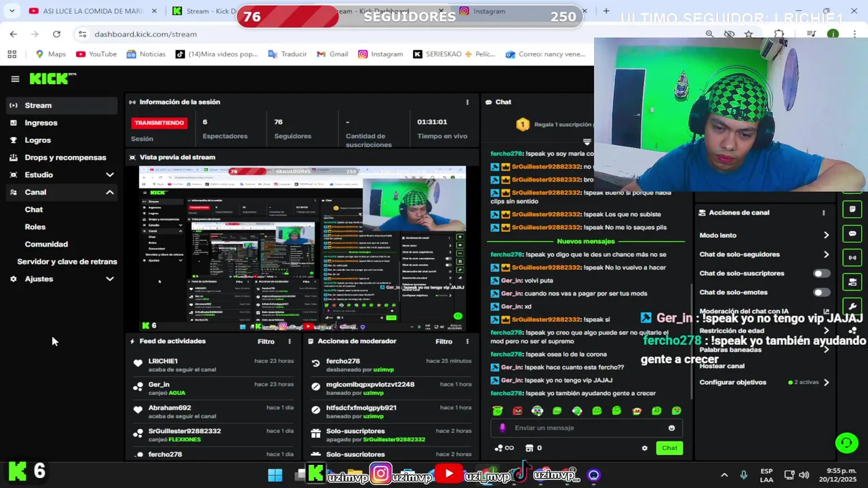The height and width of the screenshot is (488, 868).
Task: Click the stream preview thumbnail
Action: click(x=302, y=249)
